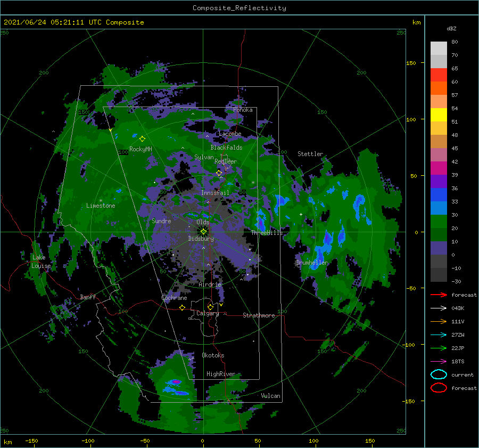
Task: Click the Lacombe city label
Action: [230, 134]
